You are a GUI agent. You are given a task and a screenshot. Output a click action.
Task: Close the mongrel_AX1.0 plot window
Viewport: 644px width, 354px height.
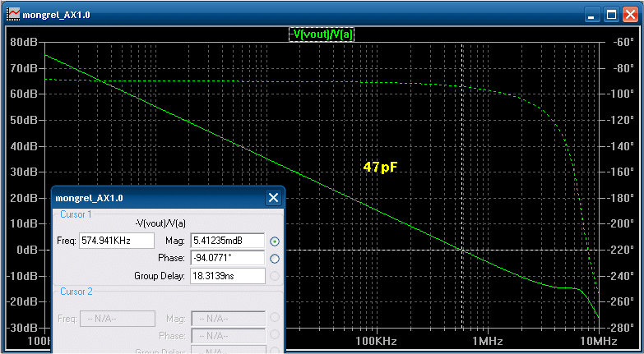(630, 15)
